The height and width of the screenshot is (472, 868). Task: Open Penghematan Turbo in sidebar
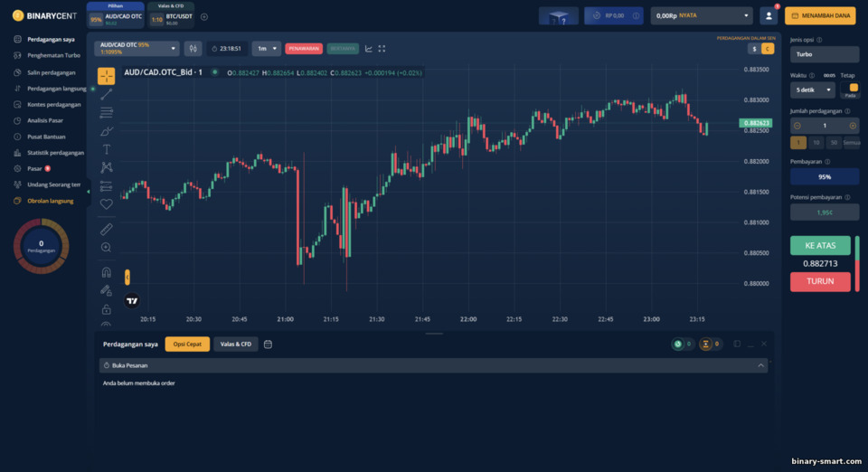click(53, 55)
